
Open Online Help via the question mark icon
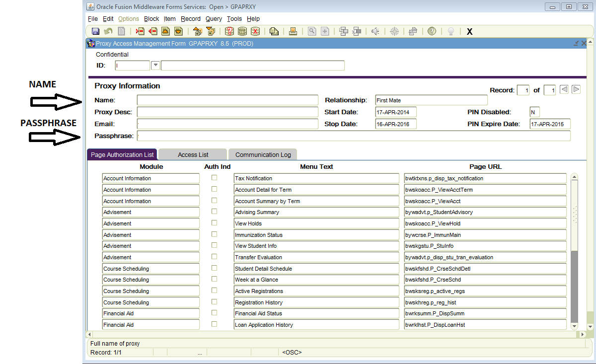tap(432, 31)
